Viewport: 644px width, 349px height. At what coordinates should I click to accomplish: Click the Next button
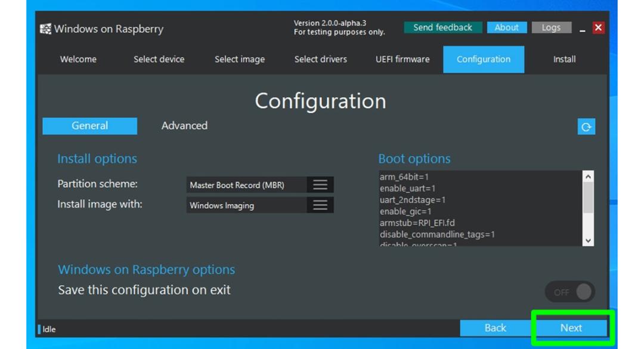click(571, 328)
